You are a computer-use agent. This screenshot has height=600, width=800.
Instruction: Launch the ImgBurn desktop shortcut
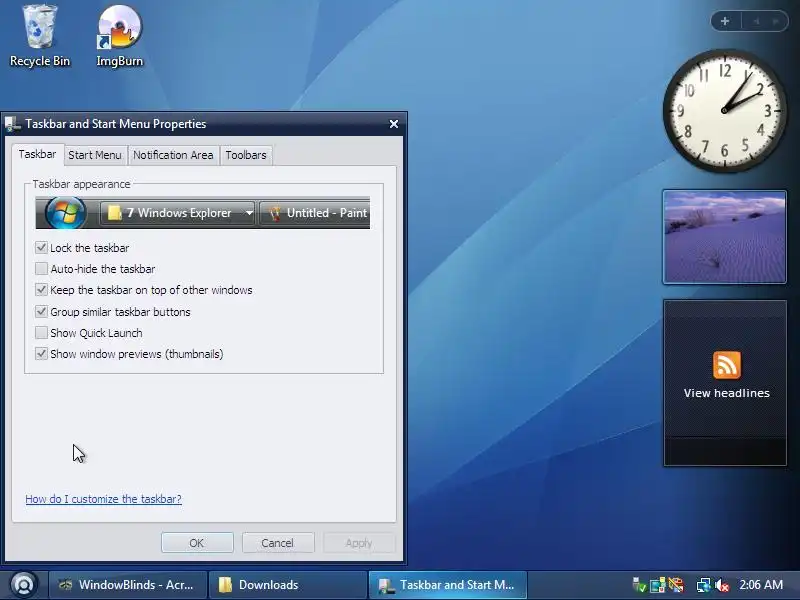119,37
